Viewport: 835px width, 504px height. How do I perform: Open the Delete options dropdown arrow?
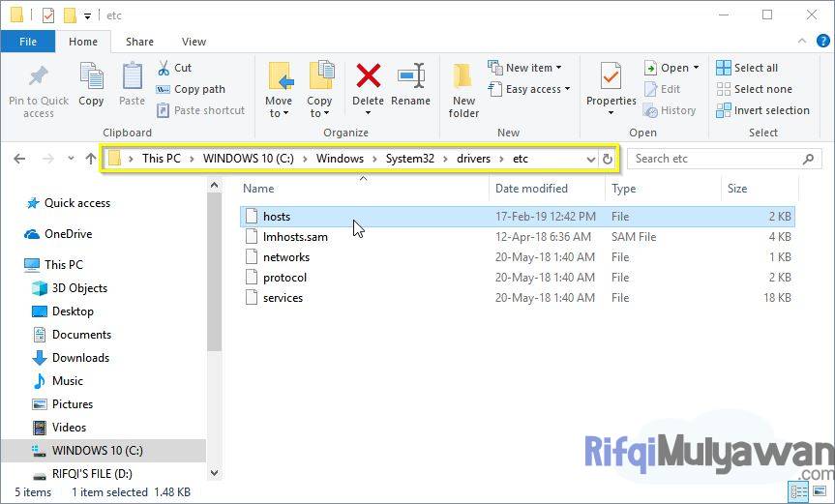click(368, 113)
